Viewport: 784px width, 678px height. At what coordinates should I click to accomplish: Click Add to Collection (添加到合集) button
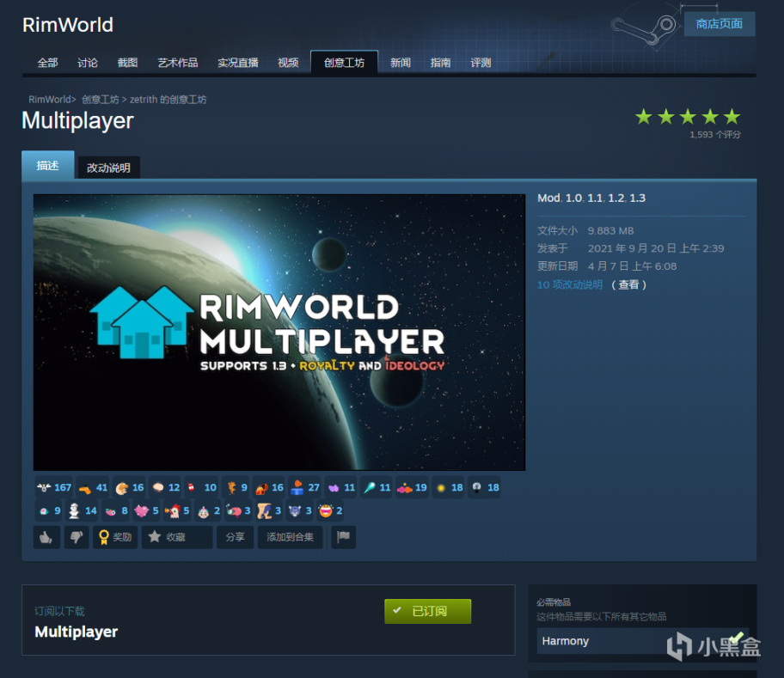coord(290,537)
